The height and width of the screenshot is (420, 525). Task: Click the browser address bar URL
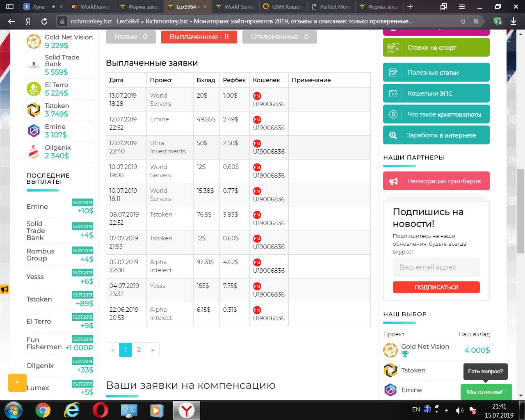coord(91,21)
